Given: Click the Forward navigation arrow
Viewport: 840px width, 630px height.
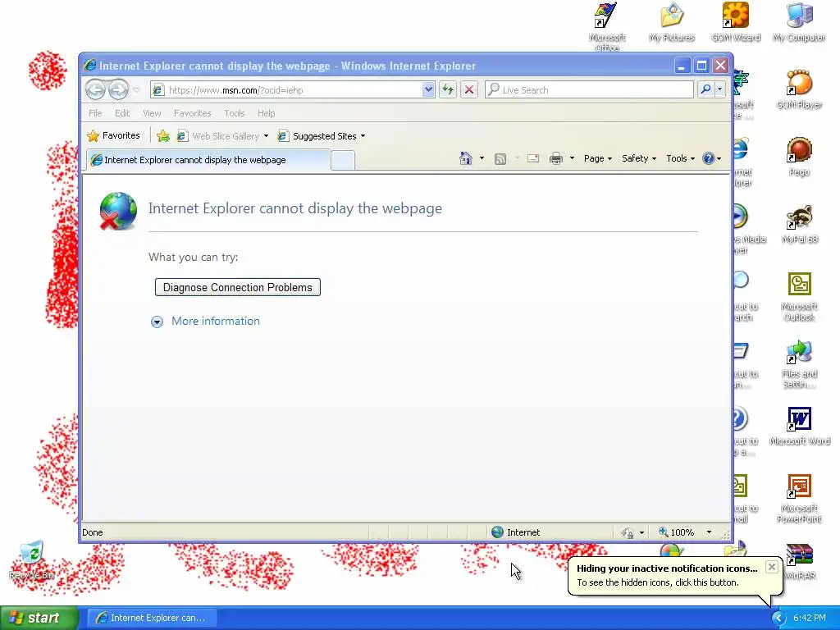Looking at the screenshot, I should [118, 89].
